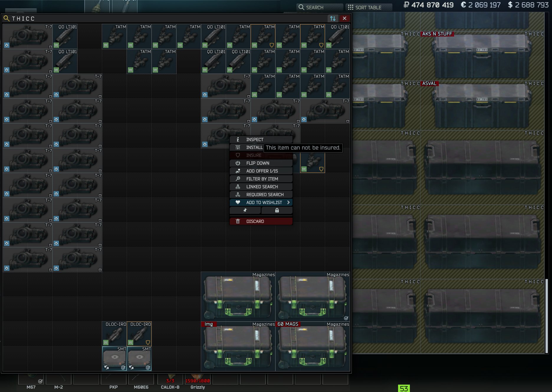The image size is (552, 392).
Task: Toggle the sort arrows in THICC window header
Action: coord(333,18)
